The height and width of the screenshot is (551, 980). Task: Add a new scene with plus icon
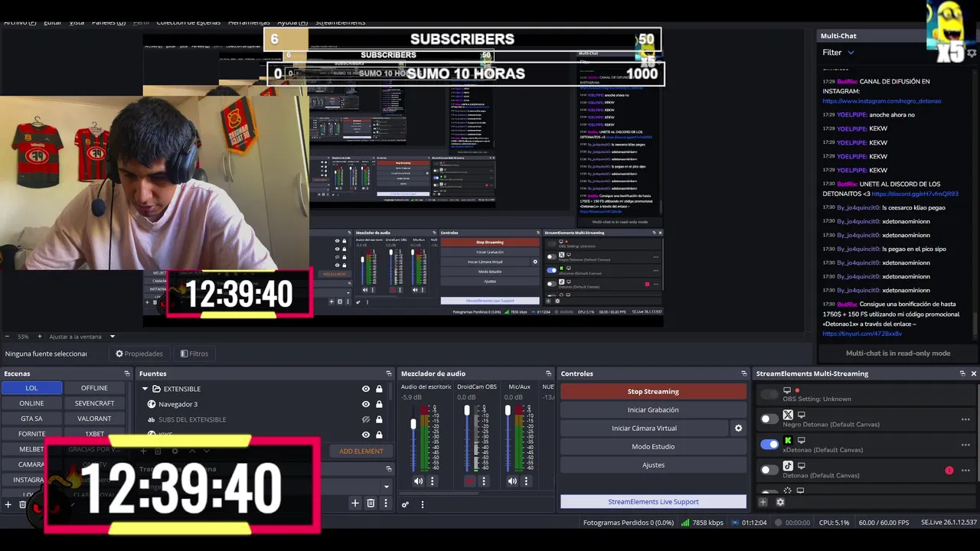click(8, 504)
